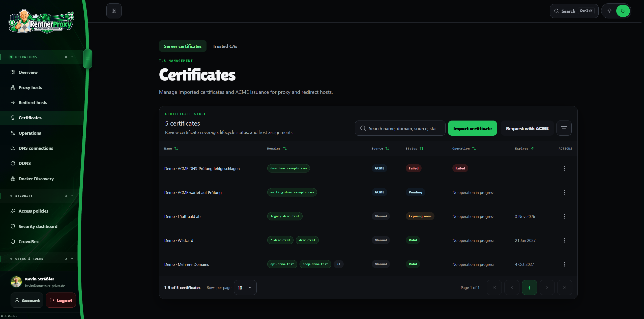Open actions menu for ACME DNS-Prüfung fehlgeschlagen row
The height and width of the screenshot is (319, 644).
click(x=565, y=168)
